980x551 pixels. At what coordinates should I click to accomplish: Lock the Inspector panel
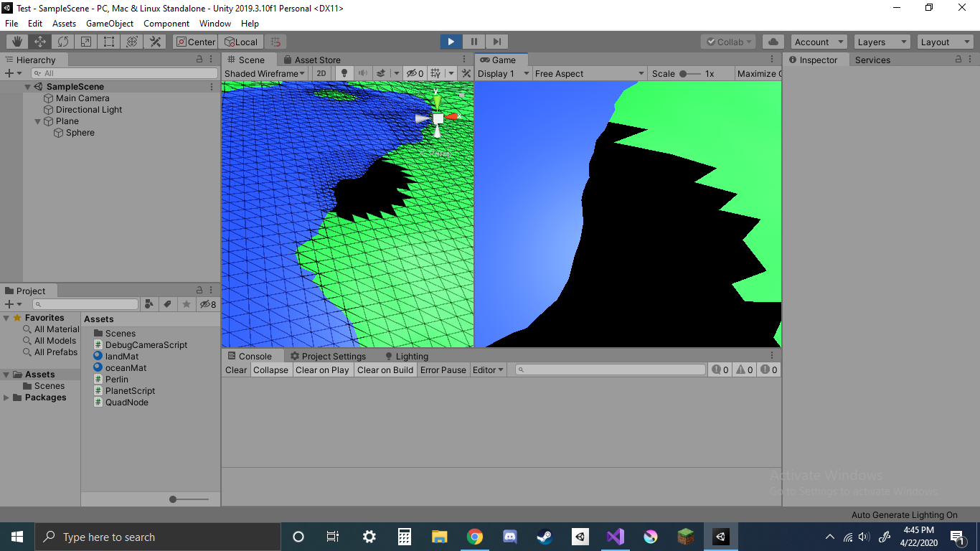(959, 60)
